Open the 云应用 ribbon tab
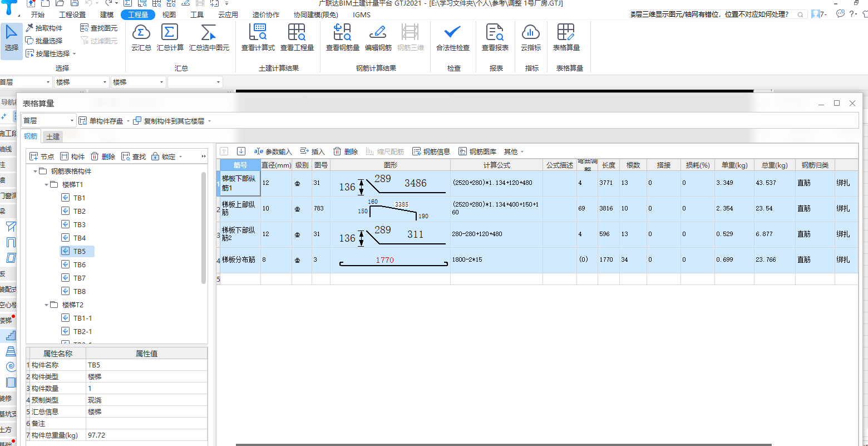This screenshot has height=446, width=868. pos(228,15)
